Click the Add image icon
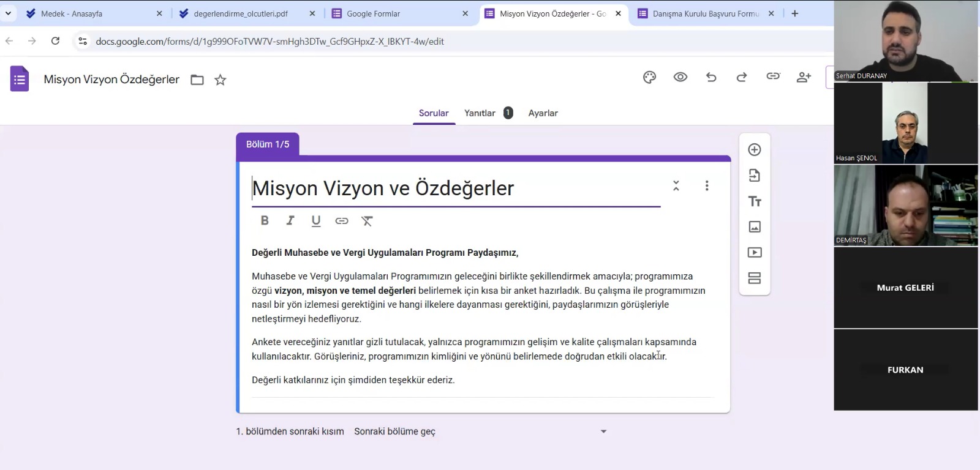The width and height of the screenshot is (980, 470). [x=755, y=227]
